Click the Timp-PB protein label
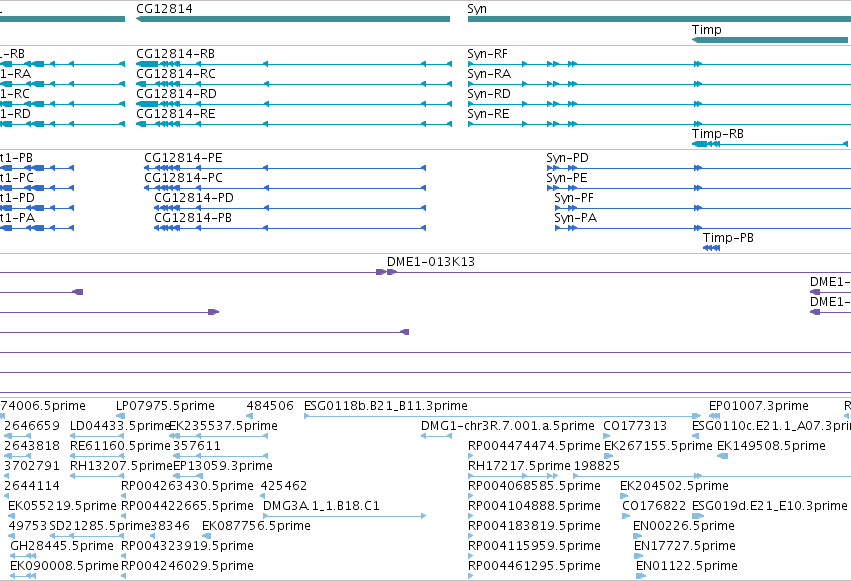 pyautogui.click(x=728, y=238)
